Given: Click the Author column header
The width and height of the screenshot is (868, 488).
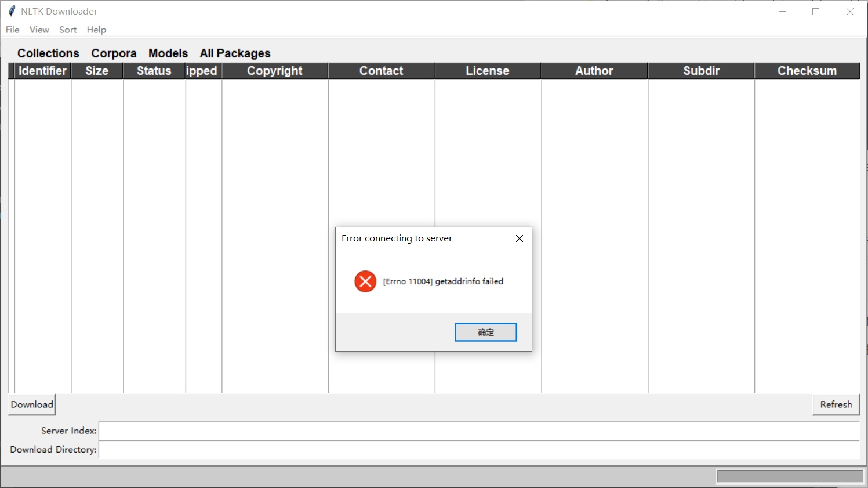Looking at the screenshot, I should pos(594,71).
